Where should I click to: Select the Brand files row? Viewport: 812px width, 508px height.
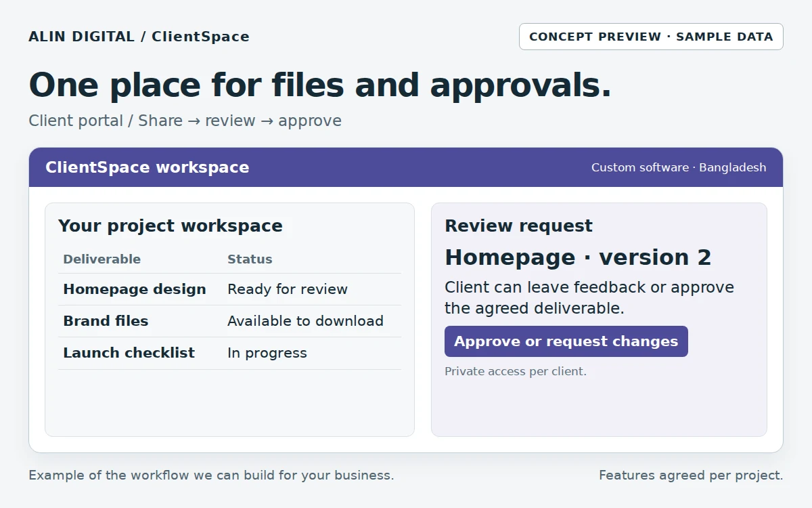[229, 321]
